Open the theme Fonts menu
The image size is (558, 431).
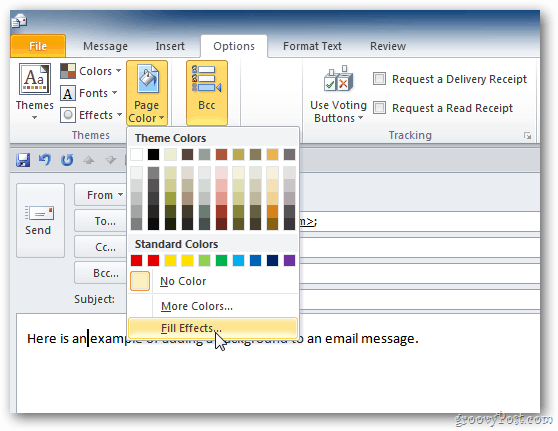coord(89,93)
